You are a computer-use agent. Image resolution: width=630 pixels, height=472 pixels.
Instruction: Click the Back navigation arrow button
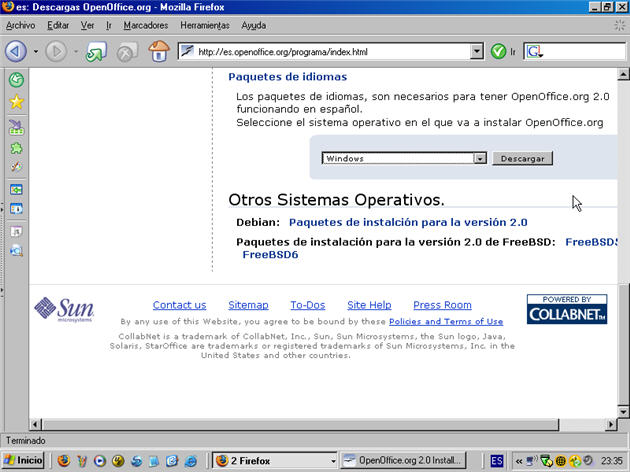16,51
